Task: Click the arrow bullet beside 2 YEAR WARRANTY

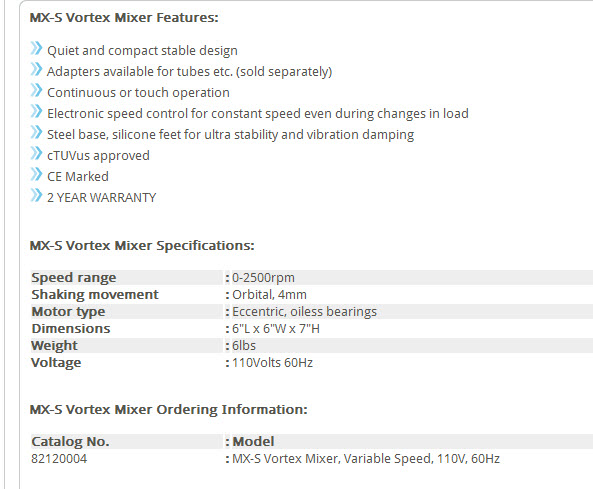Action: (x=36, y=195)
